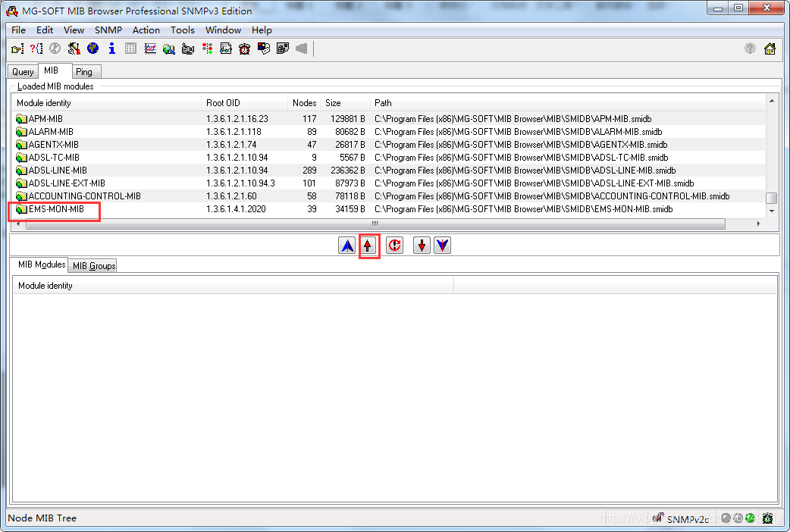Sort by the Size column header

(345, 103)
